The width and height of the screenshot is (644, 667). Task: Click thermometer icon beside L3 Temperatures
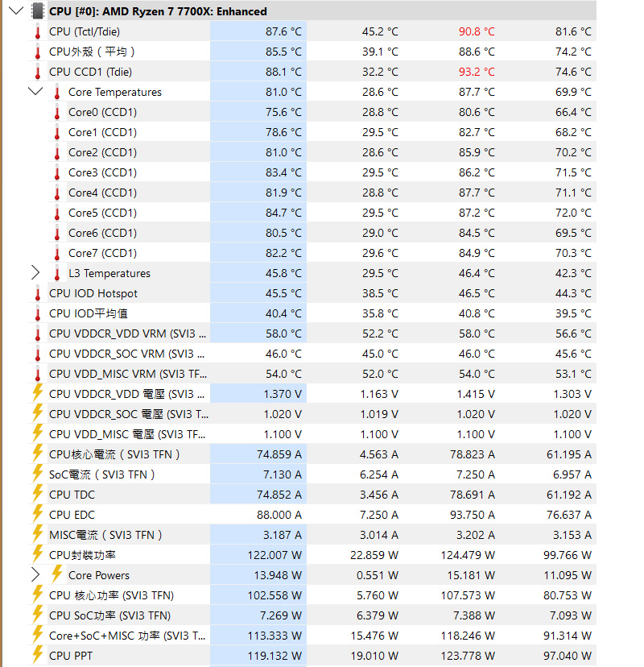pos(57,273)
